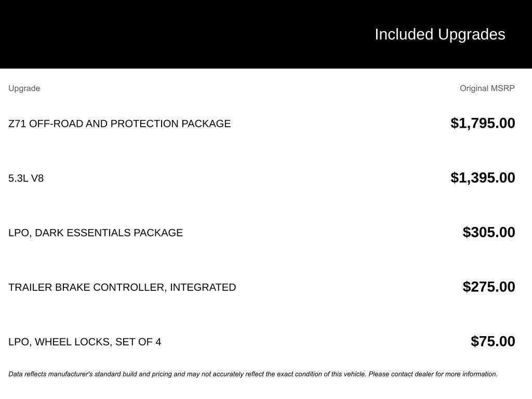Select the Trailer Brake Controller, Integrated entry
The width and height of the screenshot is (532, 399).
coord(122,287)
